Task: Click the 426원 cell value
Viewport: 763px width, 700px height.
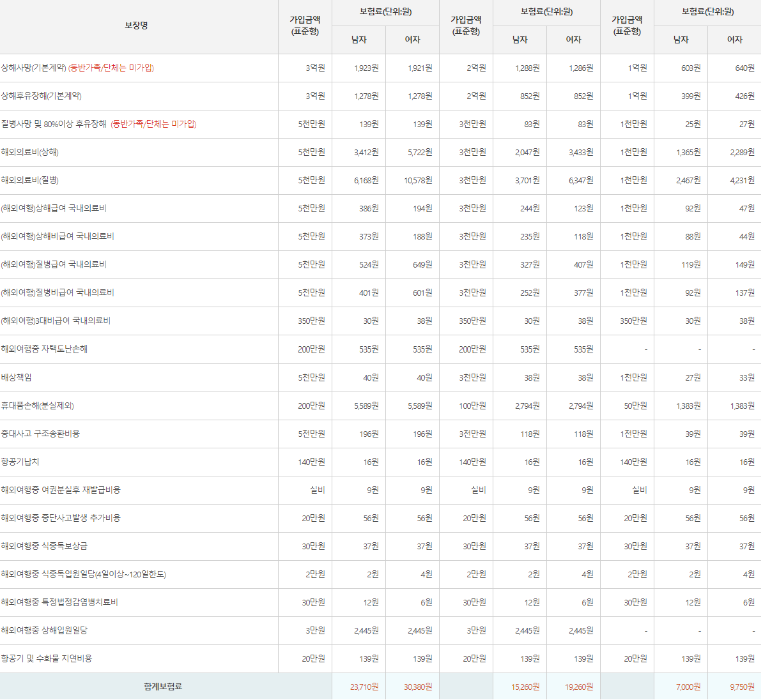Action: [745, 96]
